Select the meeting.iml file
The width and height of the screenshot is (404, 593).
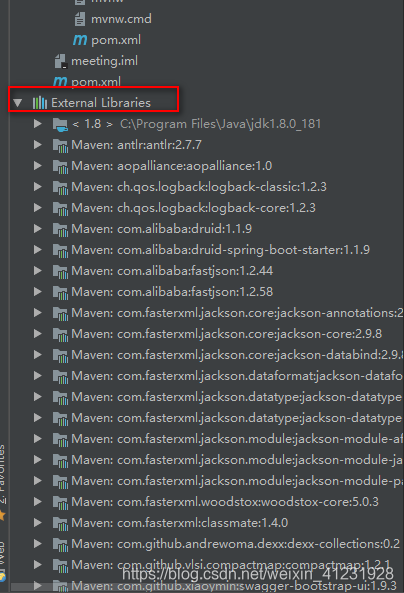pos(104,61)
